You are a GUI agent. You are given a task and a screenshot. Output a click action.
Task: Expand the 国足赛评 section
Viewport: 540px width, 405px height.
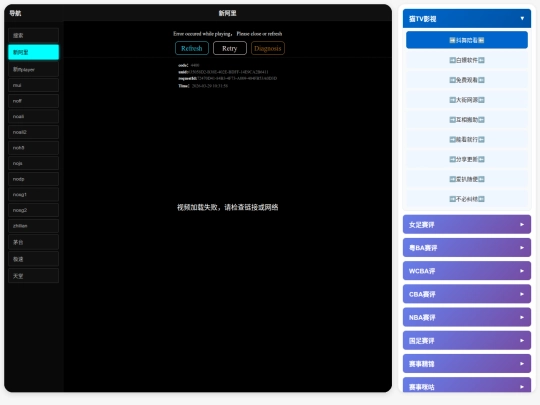point(467,341)
